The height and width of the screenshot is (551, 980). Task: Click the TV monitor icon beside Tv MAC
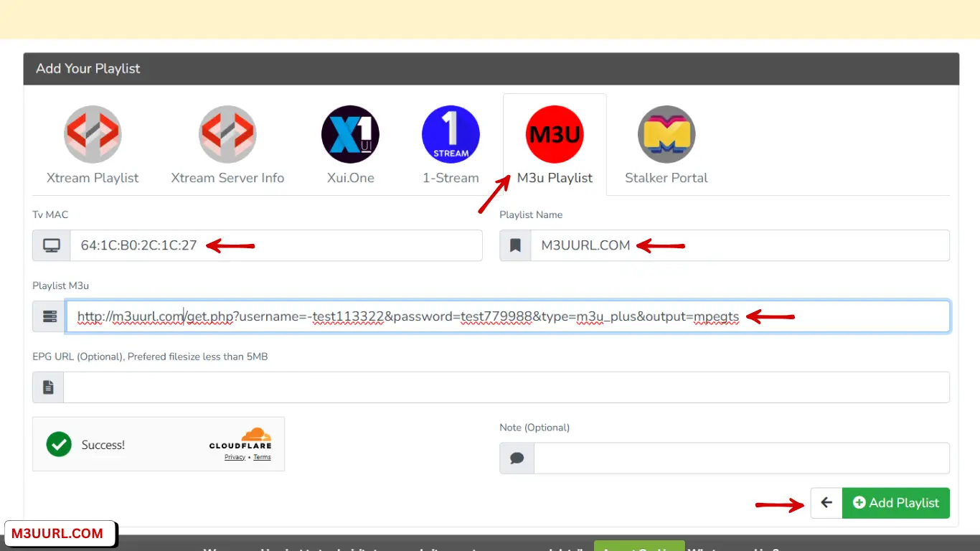coord(50,245)
